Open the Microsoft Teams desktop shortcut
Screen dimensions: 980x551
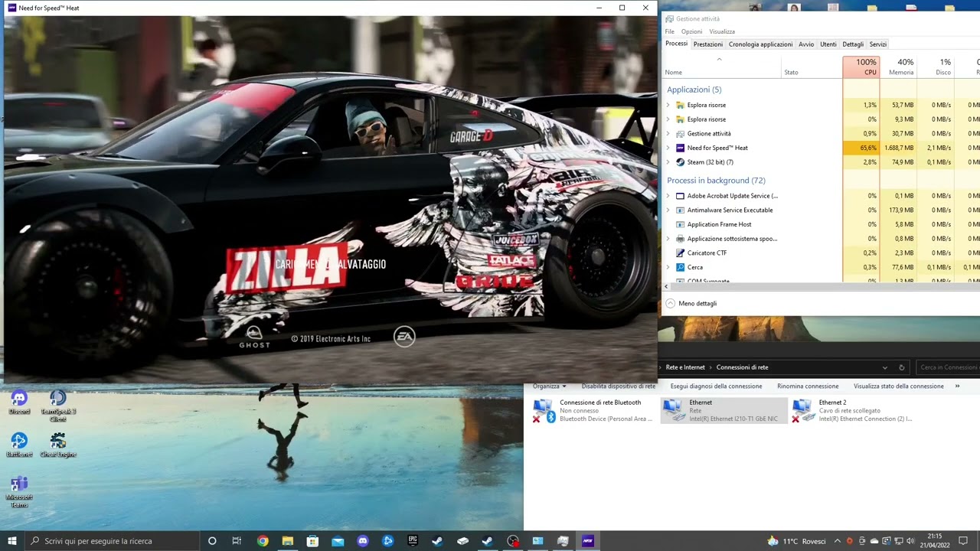(19, 491)
